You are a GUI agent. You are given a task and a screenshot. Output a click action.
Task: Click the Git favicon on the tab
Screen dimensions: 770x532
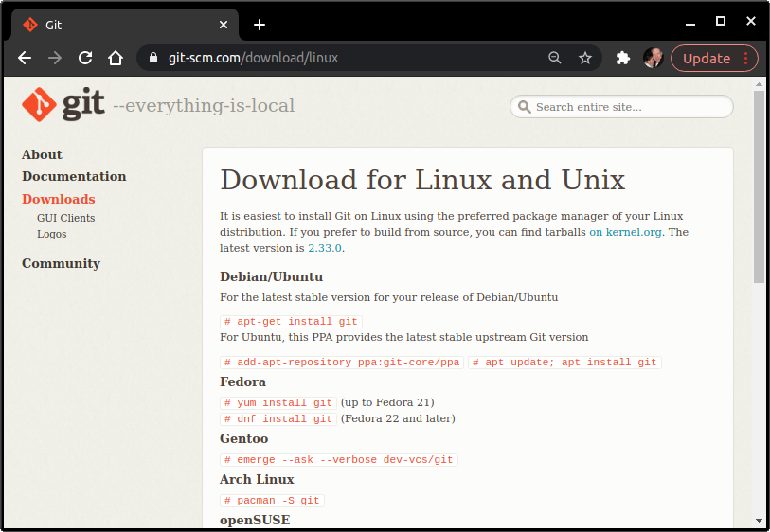[x=30, y=25]
